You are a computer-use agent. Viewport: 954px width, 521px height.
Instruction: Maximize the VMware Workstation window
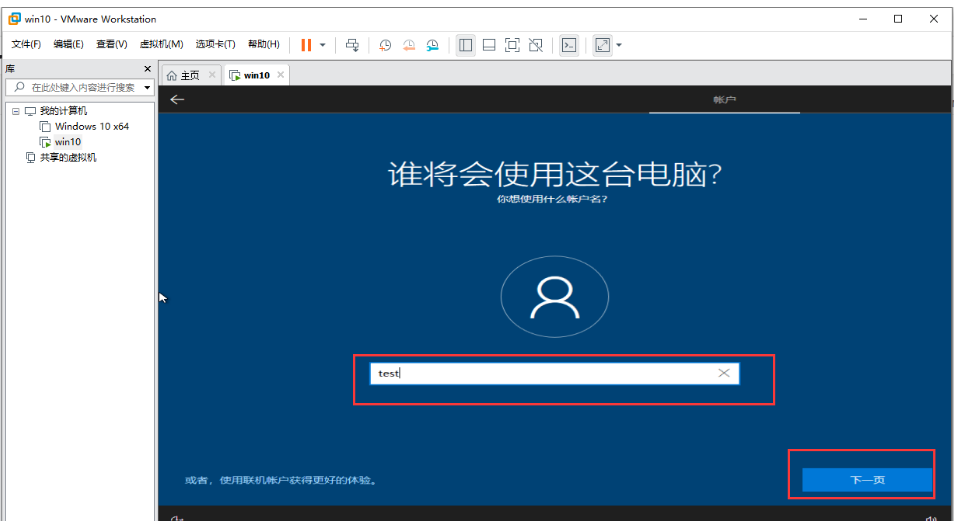click(x=898, y=19)
